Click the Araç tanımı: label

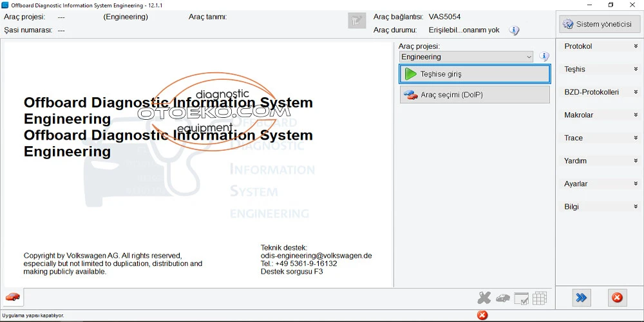207,17
